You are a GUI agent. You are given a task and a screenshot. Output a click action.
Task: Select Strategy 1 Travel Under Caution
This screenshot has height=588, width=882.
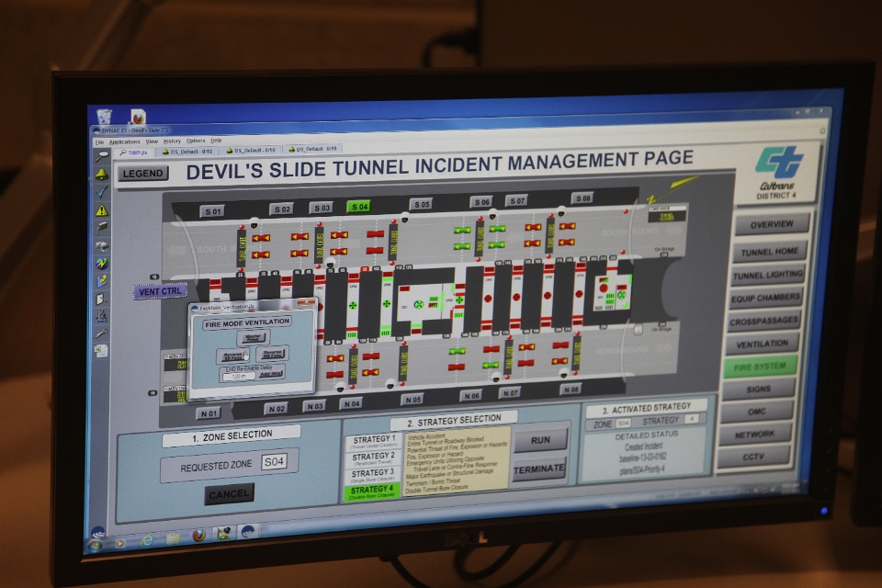(374, 441)
